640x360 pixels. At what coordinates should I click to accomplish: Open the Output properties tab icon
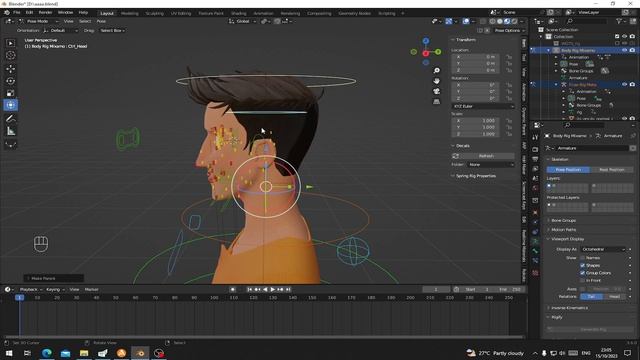coord(535,159)
